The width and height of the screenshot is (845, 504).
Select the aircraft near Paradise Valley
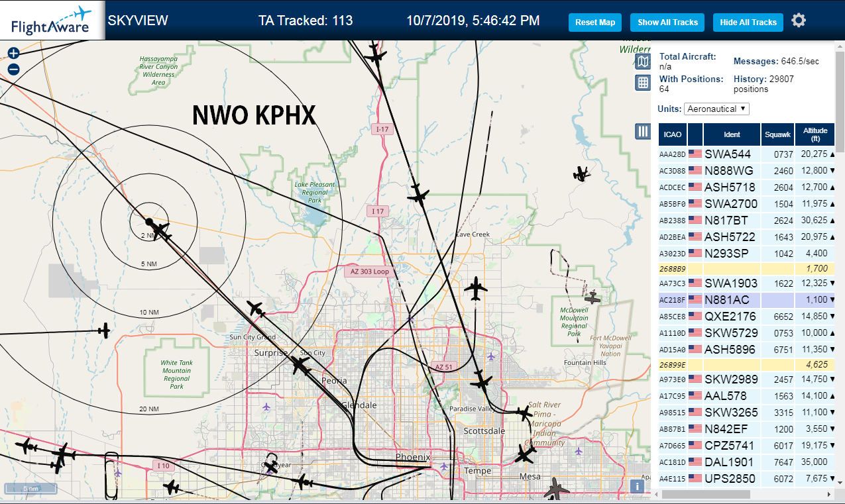click(x=482, y=382)
